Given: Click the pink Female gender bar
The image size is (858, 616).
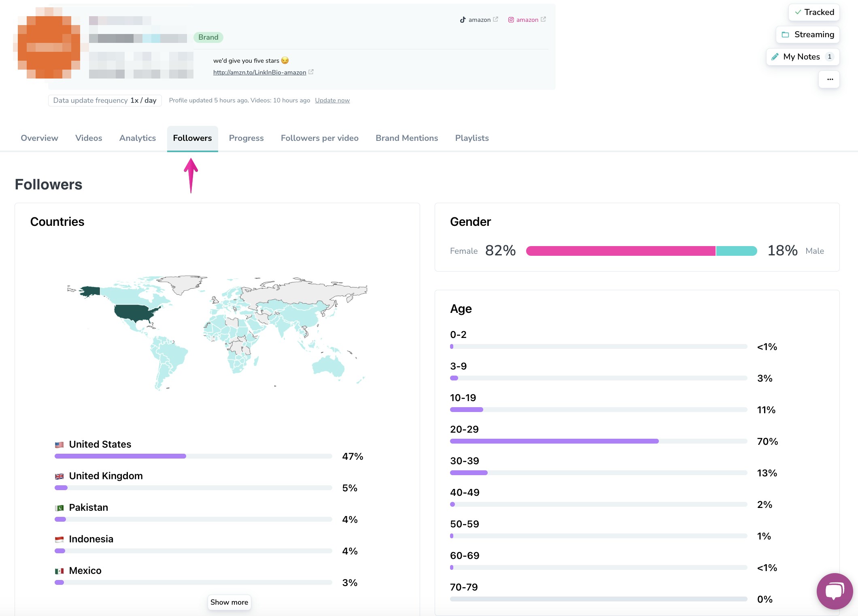Looking at the screenshot, I should [620, 251].
